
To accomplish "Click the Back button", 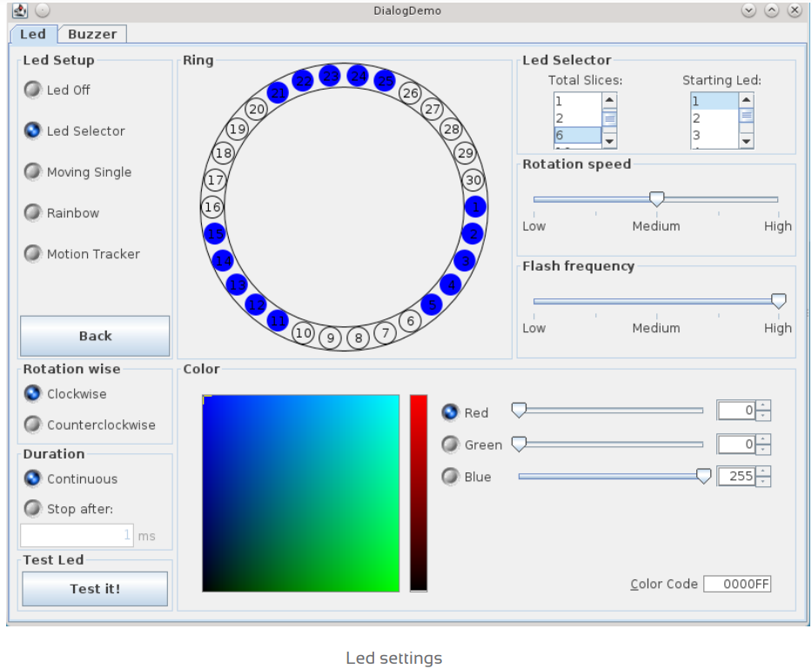I will tap(95, 336).
